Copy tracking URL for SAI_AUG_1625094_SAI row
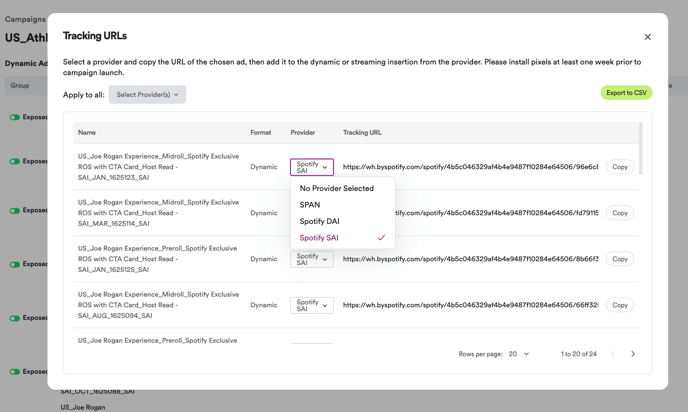 (620, 305)
